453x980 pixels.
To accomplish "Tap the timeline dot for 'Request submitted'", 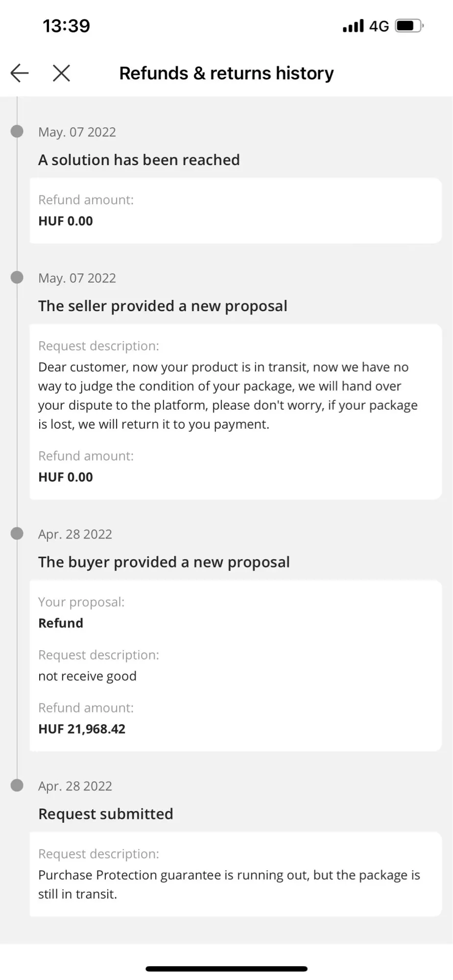I will point(17,785).
